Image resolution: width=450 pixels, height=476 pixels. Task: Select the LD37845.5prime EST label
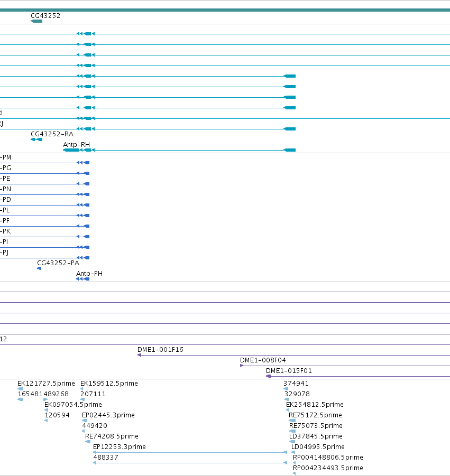point(316,436)
